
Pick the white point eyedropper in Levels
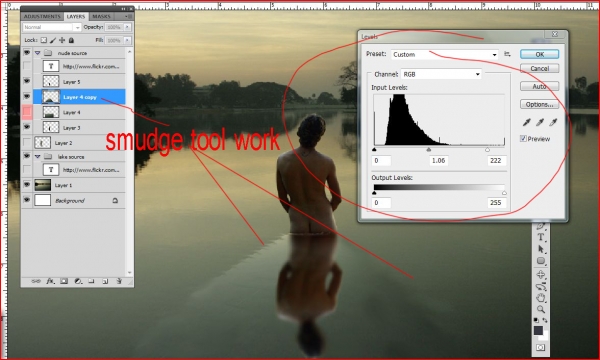[x=553, y=122]
